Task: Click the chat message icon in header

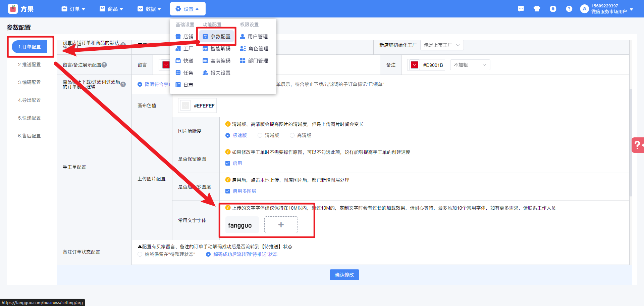Action: 521,9
